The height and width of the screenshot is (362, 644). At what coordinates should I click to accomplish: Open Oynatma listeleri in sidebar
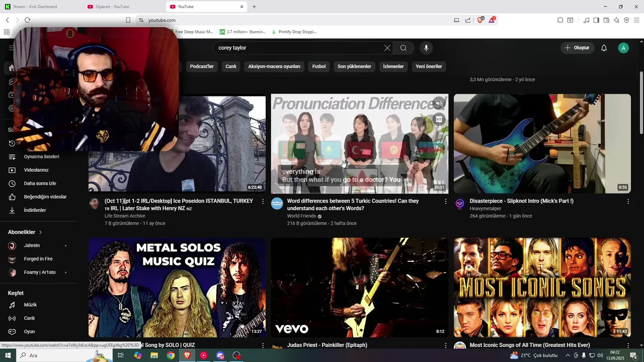click(x=40, y=156)
